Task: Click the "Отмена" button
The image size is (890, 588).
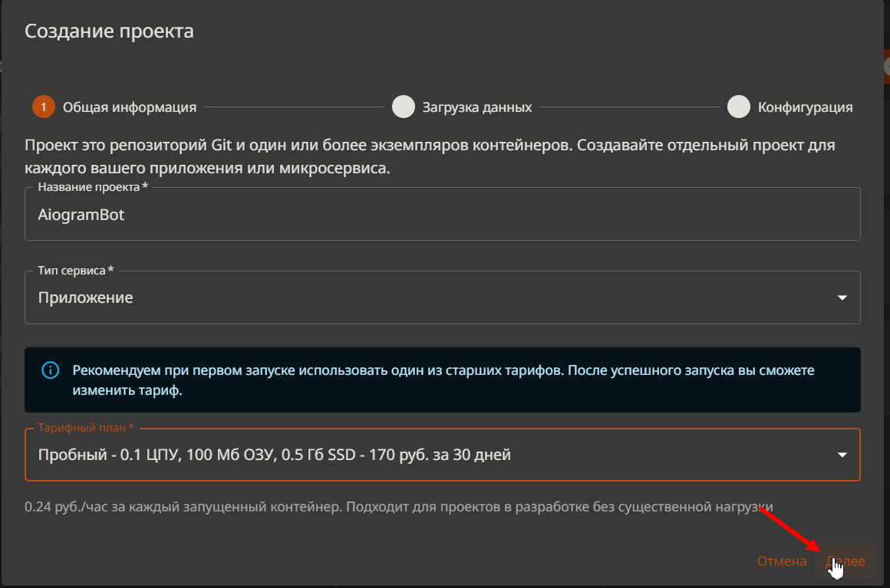Action: pyautogui.click(x=781, y=560)
